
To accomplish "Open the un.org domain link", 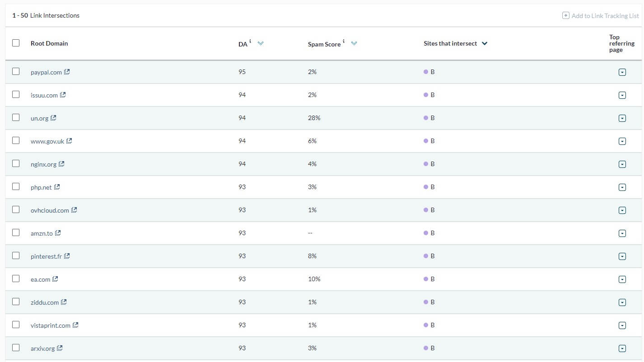I will 40,118.
